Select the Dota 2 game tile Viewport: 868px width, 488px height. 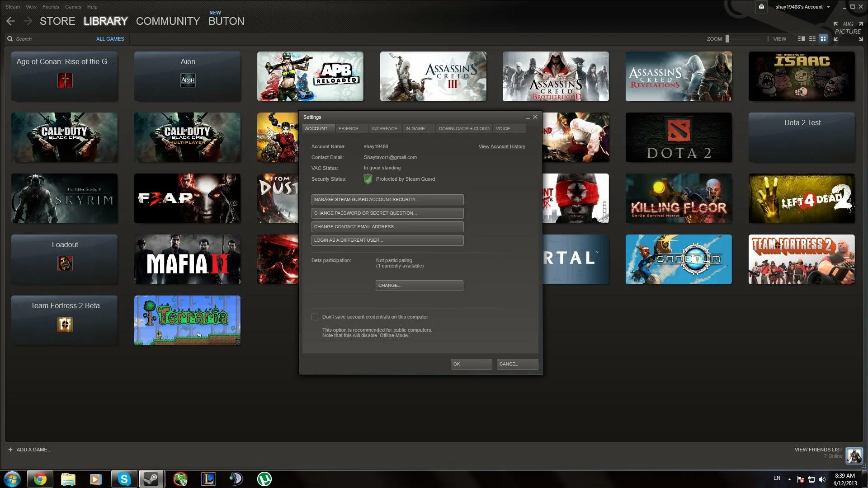[678, 137]
